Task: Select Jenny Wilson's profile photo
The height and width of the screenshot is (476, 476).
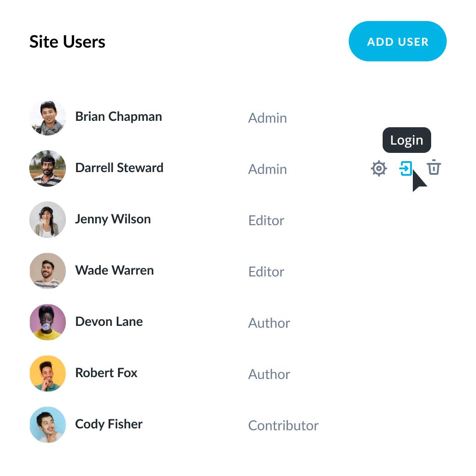Action: 48,220
